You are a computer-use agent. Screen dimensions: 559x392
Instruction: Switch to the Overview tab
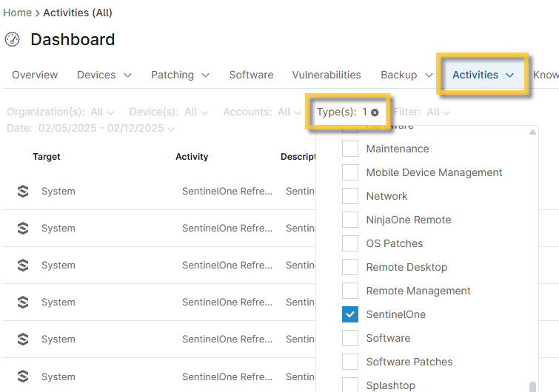(35, 75)
